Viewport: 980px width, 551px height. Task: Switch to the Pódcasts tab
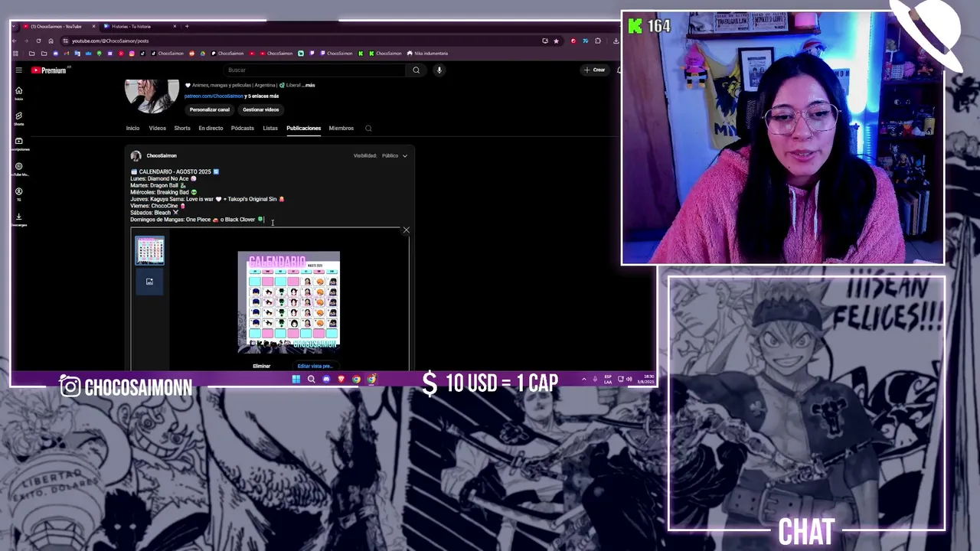point(242,128)
